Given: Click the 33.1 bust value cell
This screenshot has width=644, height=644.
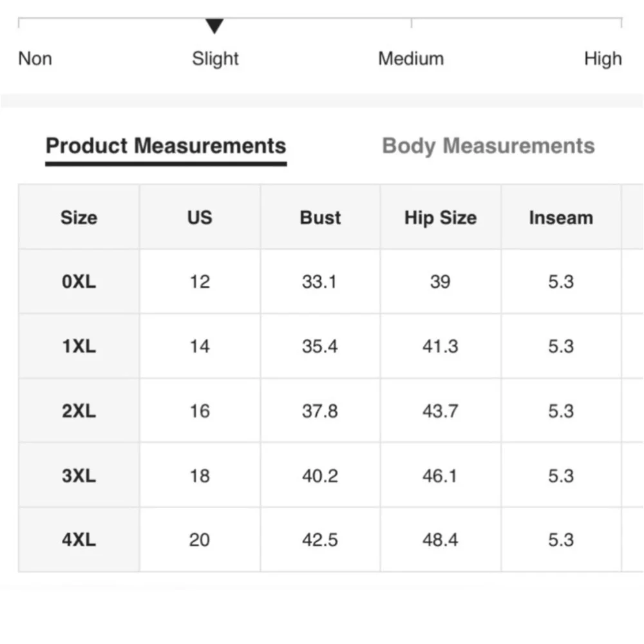Looking at the screenshot, I should point(320,282).
